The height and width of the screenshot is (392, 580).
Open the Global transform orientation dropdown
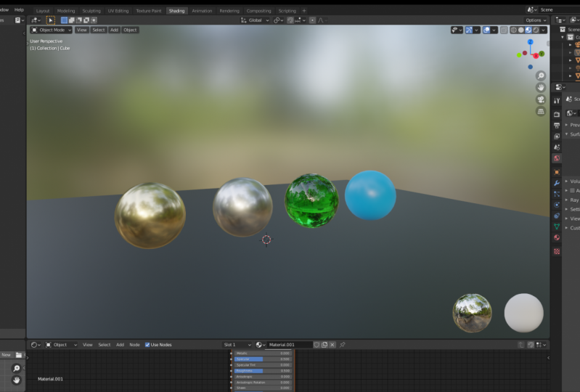tap(255, 20)
